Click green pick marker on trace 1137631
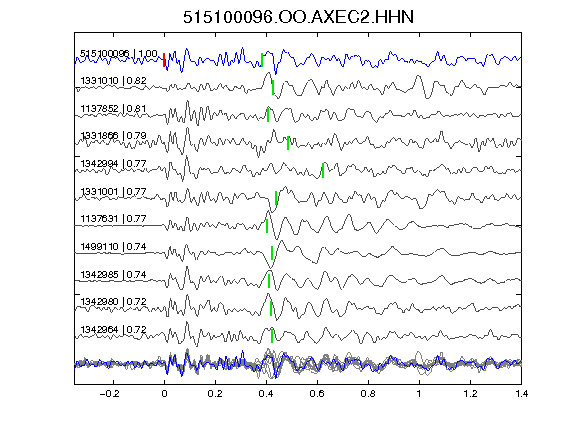576x432 pixels. [267, 226]
